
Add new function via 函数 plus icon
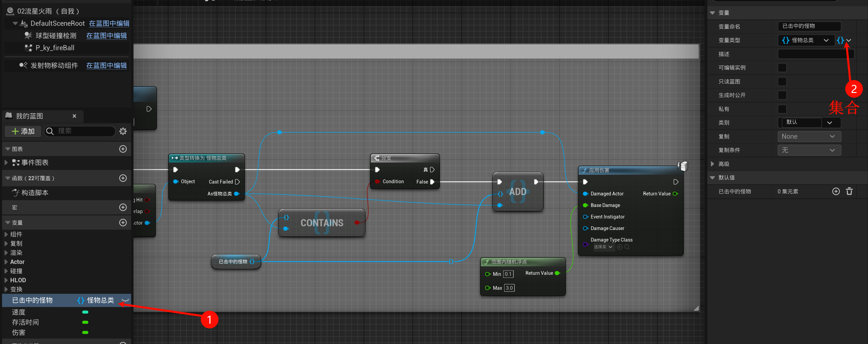(123, 178)
